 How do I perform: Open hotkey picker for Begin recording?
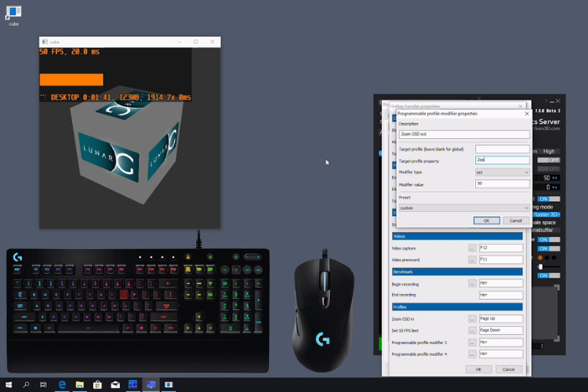tap(472, 284)
